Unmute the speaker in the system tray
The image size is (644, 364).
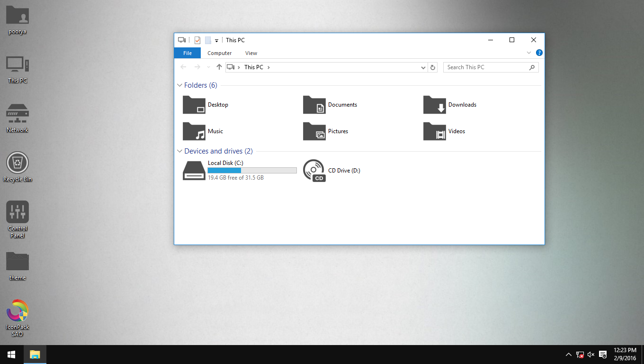[x=591, y=355]
